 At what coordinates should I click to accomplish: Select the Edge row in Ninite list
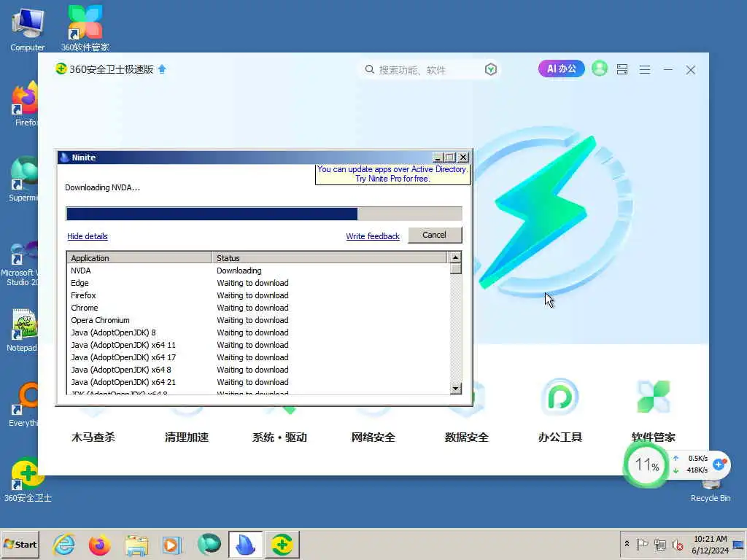[258, 283]
